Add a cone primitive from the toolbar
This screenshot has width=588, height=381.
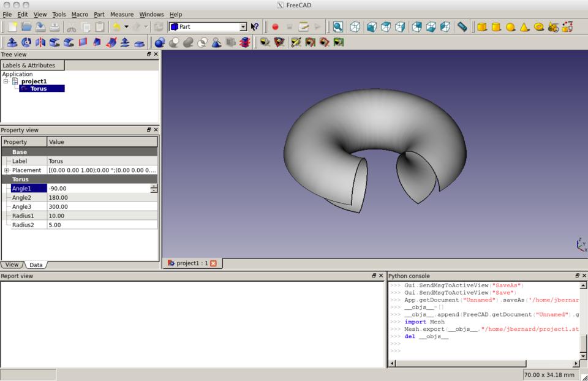[x=524, y=27]
